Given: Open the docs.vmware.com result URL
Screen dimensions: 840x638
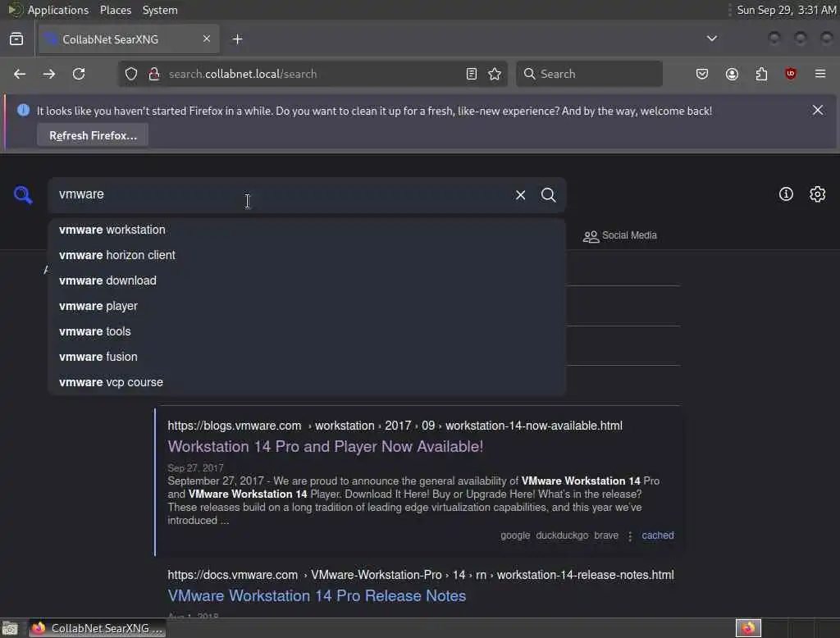Looking at the screenshot, I should pos(421,575).
